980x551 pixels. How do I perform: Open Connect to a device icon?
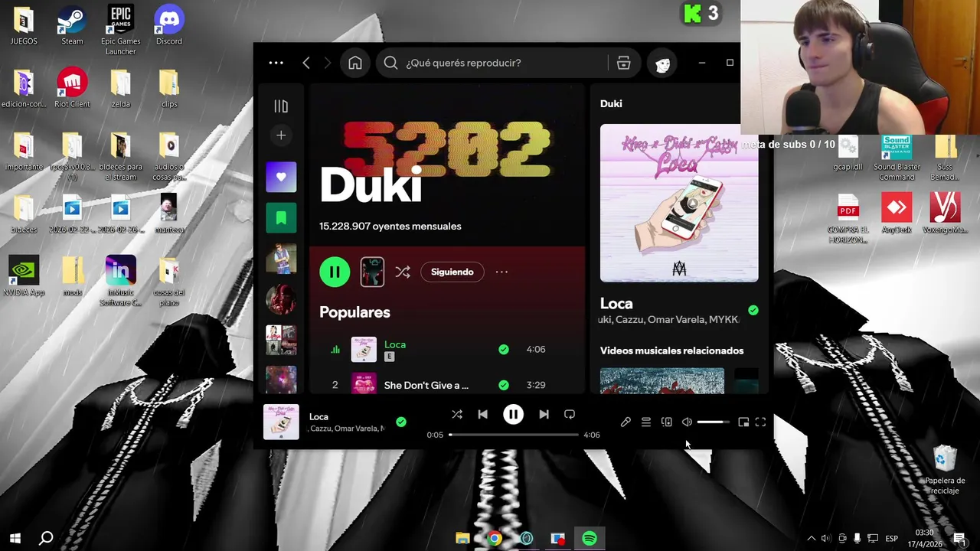coord(667,422)
